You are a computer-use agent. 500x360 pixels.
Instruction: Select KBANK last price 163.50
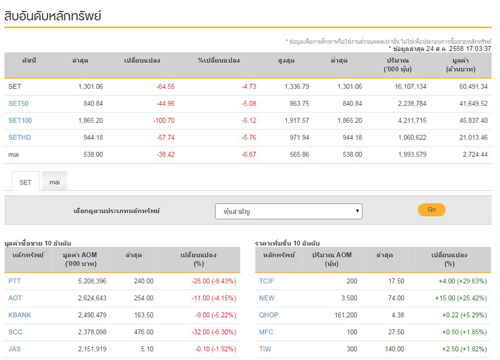[x=144, y=315]
